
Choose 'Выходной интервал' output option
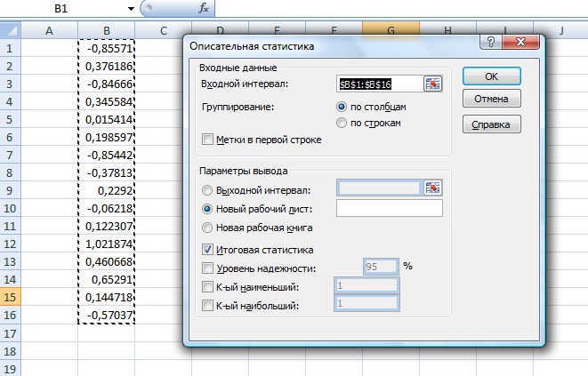tap(207, 190)
